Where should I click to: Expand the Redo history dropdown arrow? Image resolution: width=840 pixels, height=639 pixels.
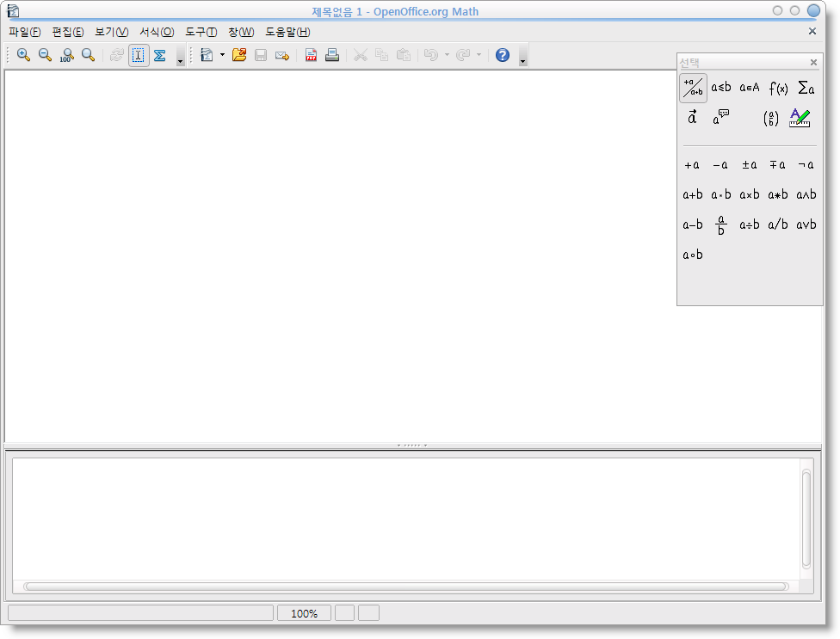pos(479,55)
